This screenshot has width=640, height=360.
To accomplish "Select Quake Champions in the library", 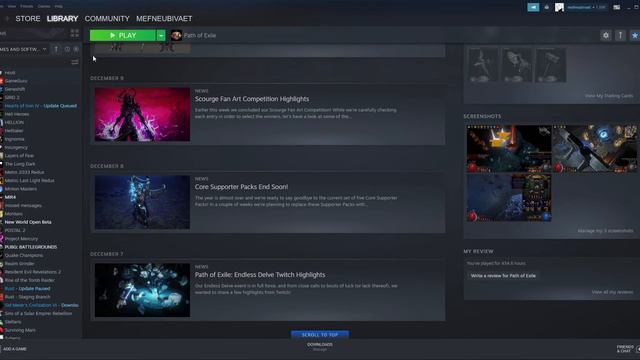I will coord(24,256).
